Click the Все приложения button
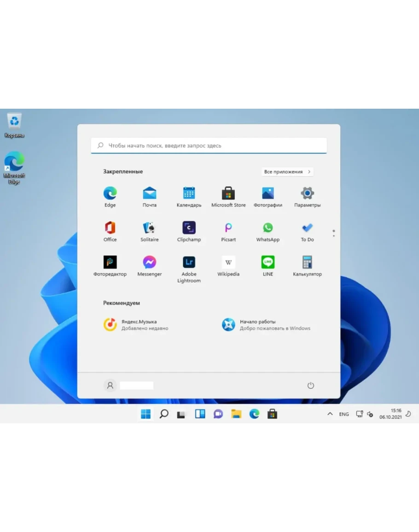This screenshot has width=419, height=532. coord(287,172)
